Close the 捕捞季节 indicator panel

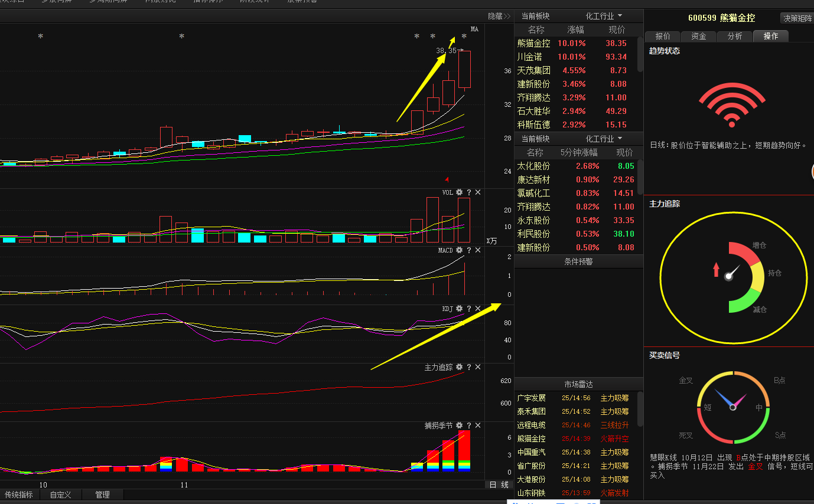(x=478, y=426)
